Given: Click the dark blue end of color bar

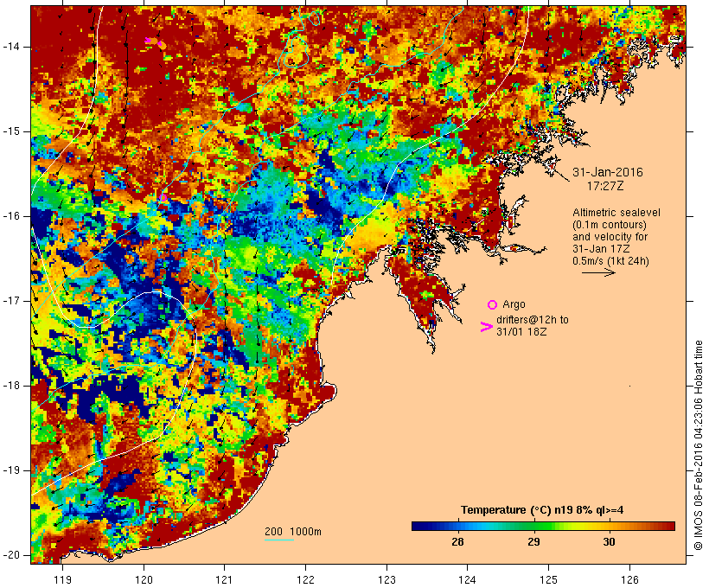Looking at the screenshot, I should [416, 526].
